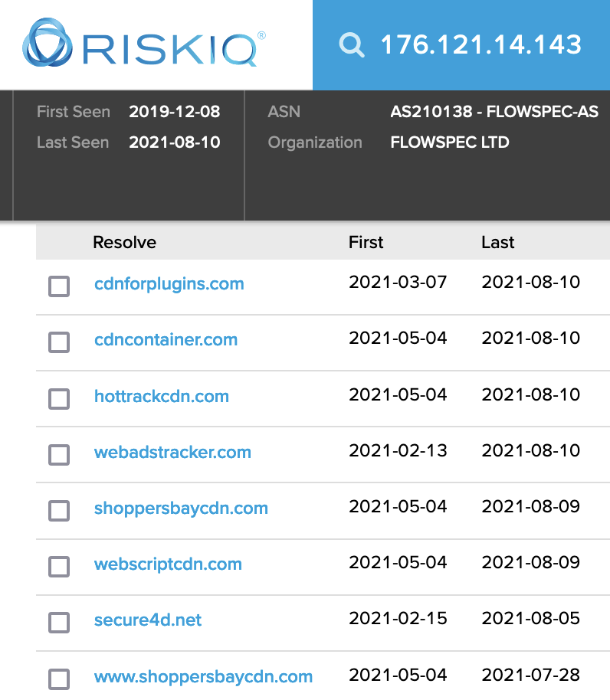Sort by the Last column header
Viewport: 610px width, 700px height.
point(498,243)
